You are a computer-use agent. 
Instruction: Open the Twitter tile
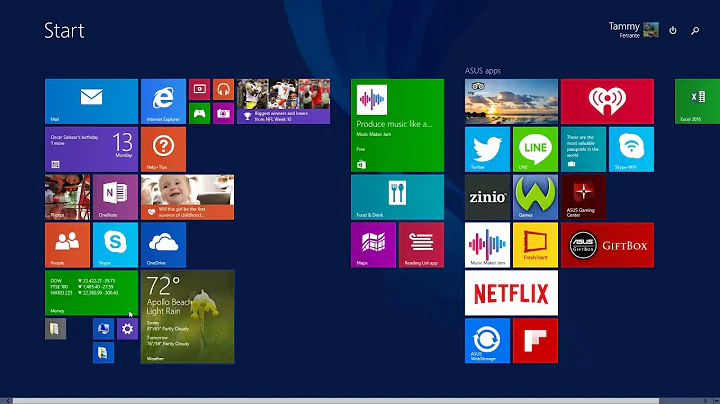point(488,150)
